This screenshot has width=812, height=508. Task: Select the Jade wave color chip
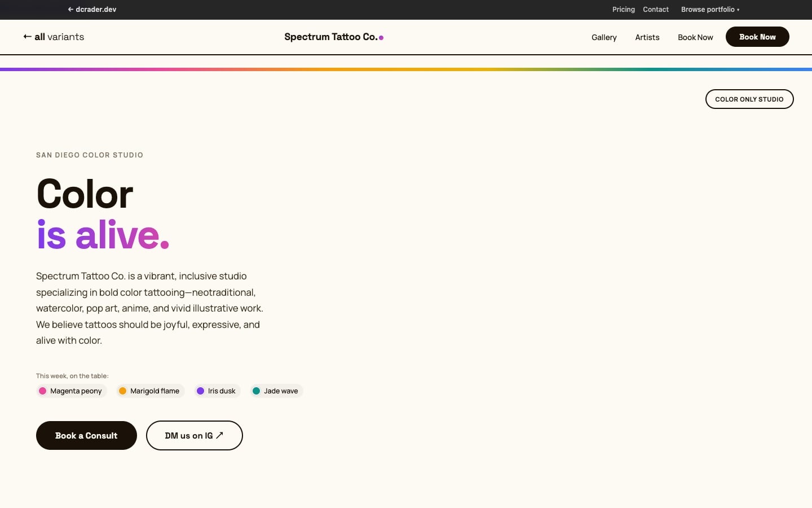[276, 391]
